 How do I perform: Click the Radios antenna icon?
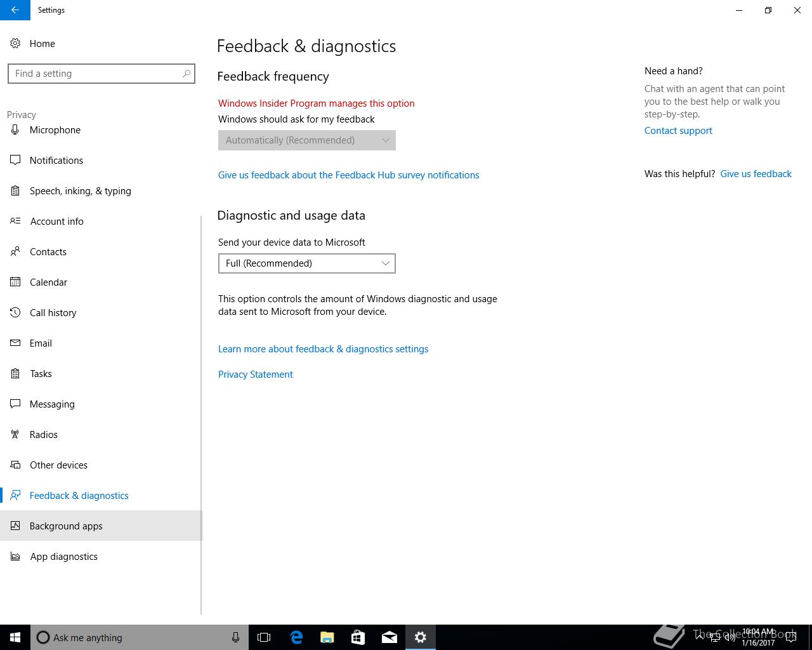click(x=15, y=435)
